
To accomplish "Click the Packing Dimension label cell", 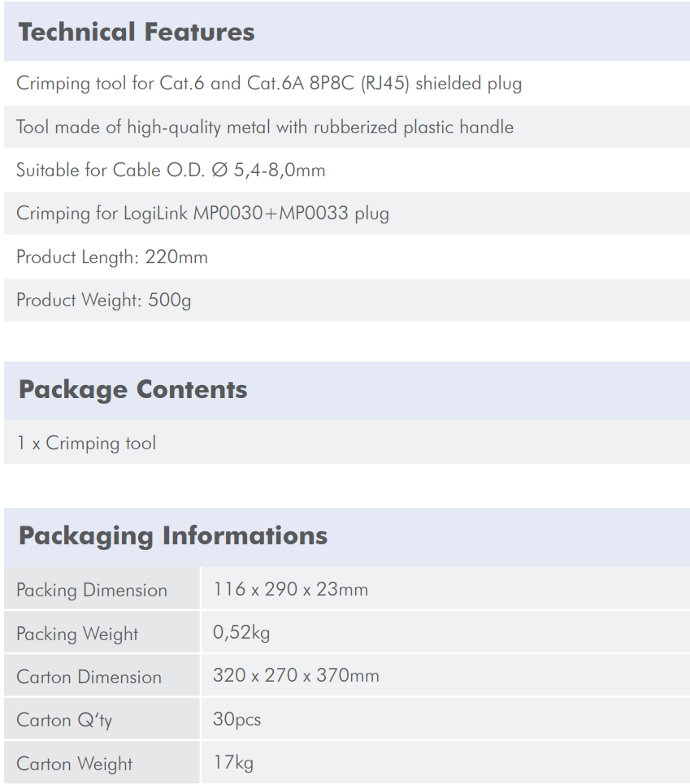I will (102, 588).
